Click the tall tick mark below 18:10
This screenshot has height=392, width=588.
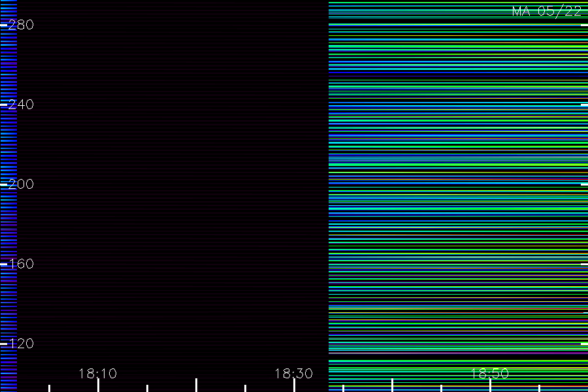[x=98, y=385]
